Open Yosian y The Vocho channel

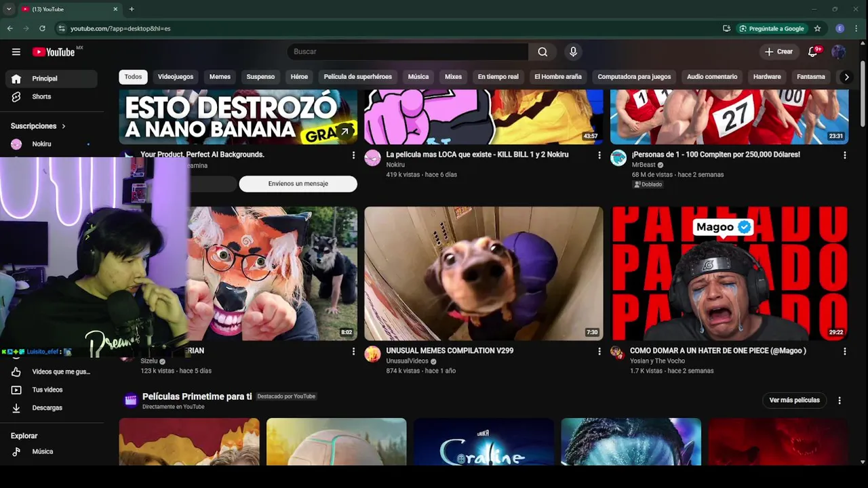pyautogui.click(x=658, y=361)
